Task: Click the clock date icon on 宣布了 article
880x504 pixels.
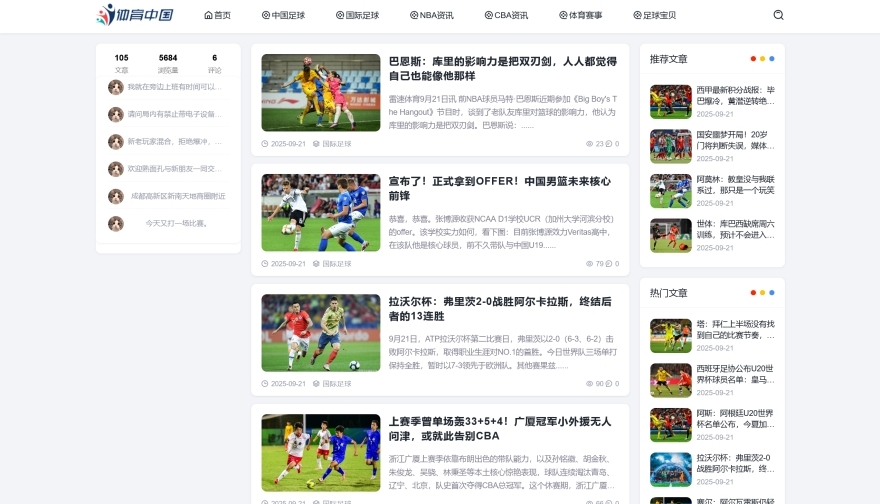Action: click(x=265, y=264)
